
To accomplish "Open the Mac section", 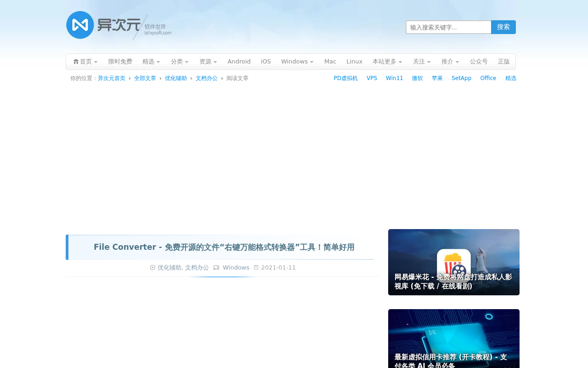I will [x=330, y=62].
